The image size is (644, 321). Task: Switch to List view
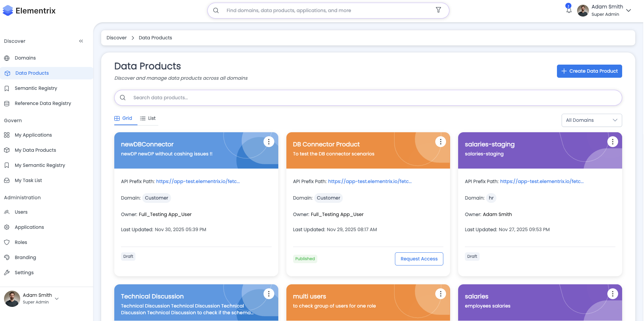coord(148,118)
